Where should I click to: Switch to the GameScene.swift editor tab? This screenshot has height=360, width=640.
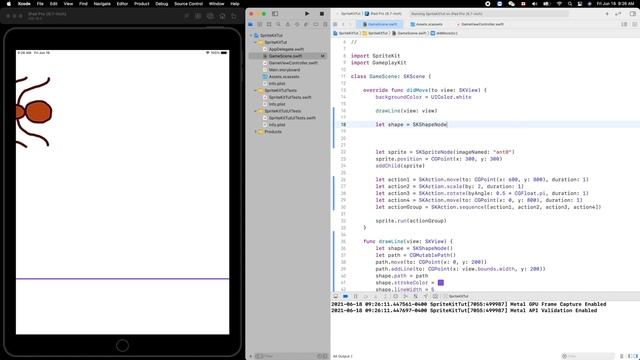pyautogui.click(x=380, y=24)
